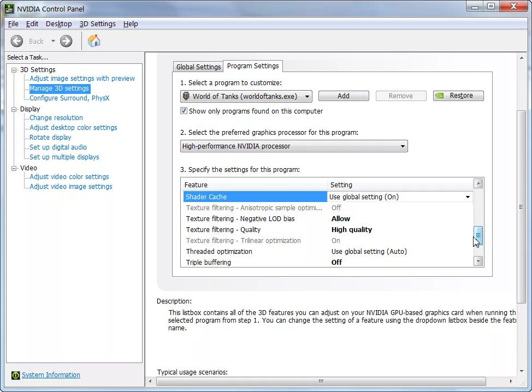
Task: Open Adjust image settings with preview
Action: pos(82,78)
